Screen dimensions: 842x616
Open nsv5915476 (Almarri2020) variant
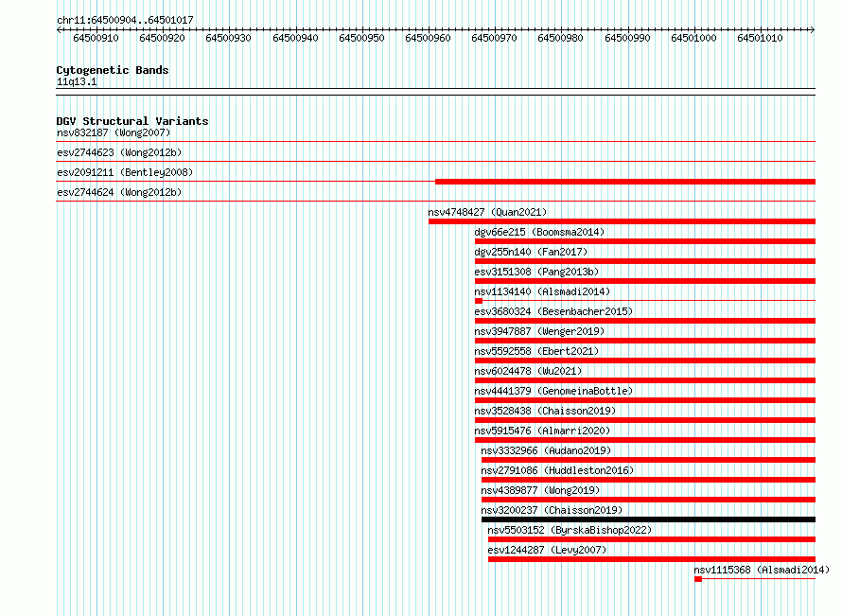[542, 431]
